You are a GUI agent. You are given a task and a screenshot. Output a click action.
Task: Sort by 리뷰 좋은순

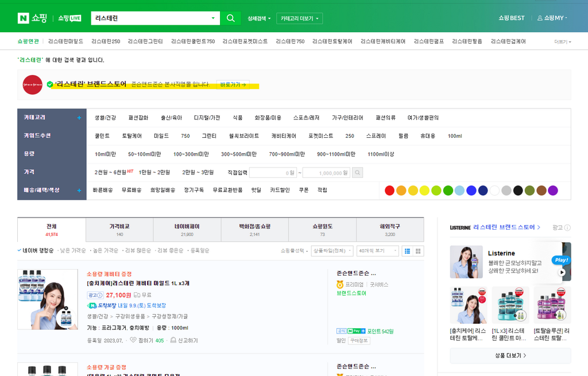click(x=170, y=250)
